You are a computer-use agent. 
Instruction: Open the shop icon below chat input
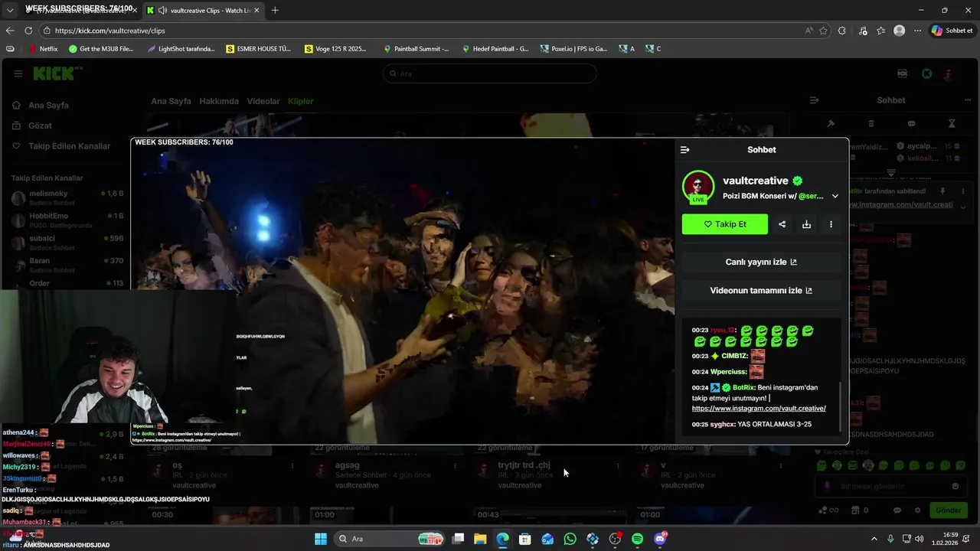857,510
